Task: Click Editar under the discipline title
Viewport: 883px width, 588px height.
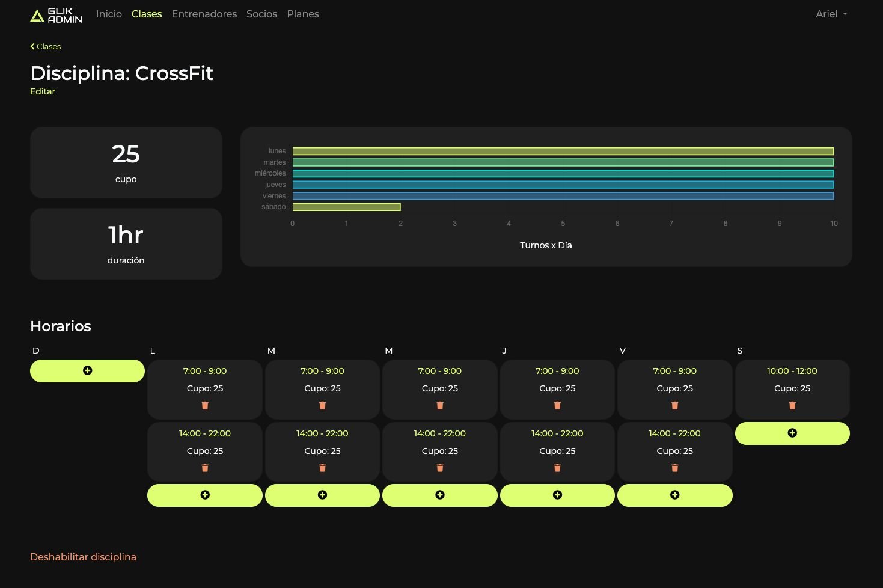Action: pyautogui.click(x=43, y=91)
